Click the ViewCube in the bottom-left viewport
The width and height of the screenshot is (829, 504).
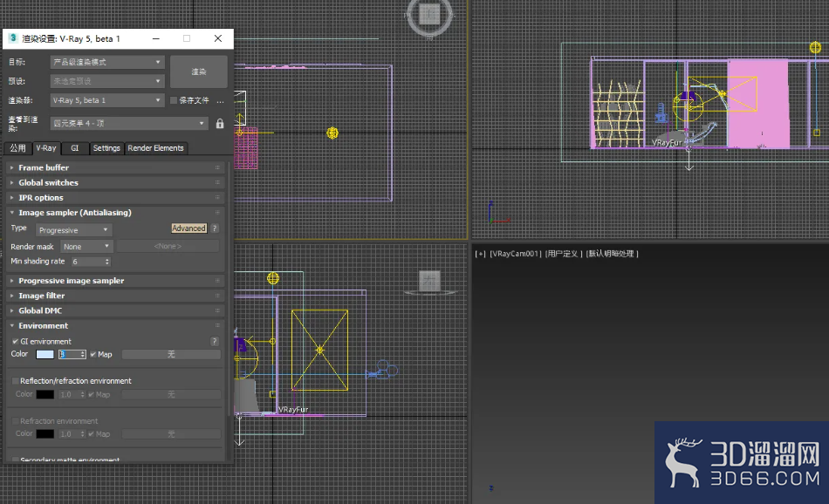pyautogui.click(x=429, y=283)
